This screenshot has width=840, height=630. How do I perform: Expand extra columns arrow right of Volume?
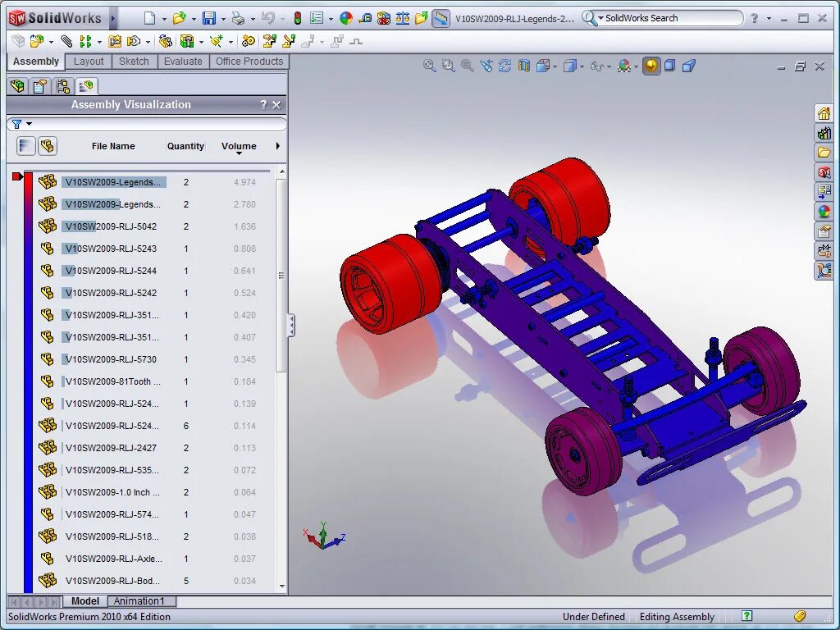coord(277,146)
